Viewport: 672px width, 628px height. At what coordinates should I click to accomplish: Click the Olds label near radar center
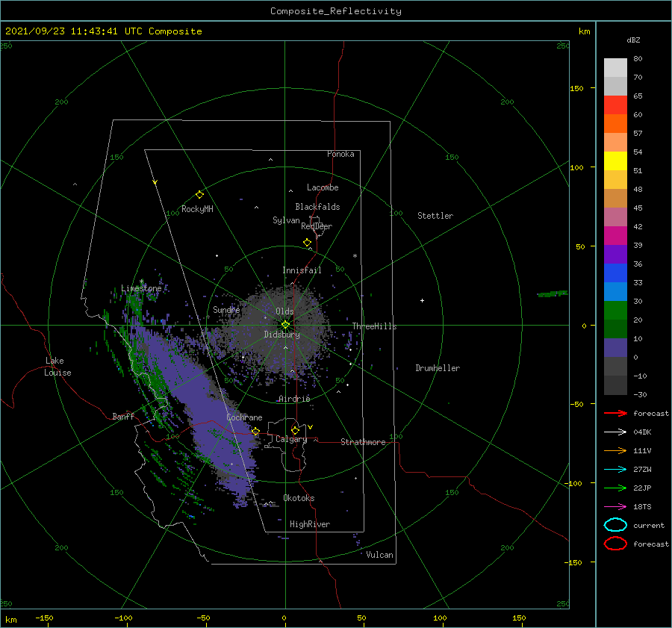click(284, 311)
